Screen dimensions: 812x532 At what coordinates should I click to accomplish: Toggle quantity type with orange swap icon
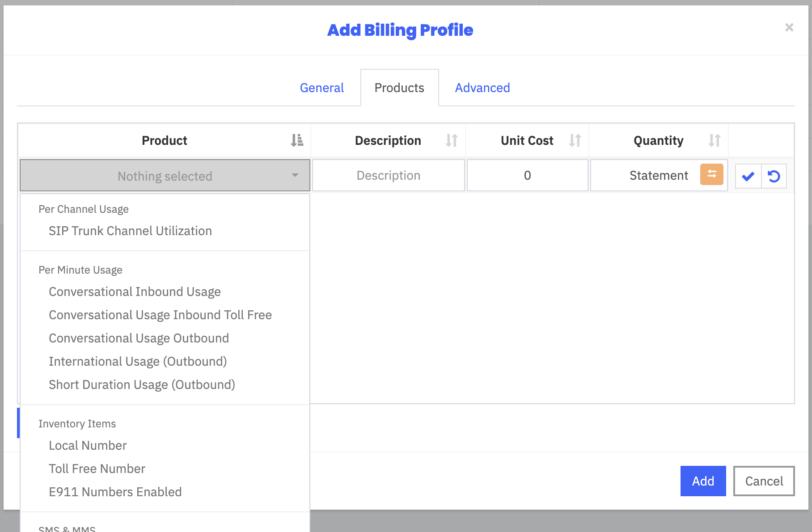coord(712,174)
